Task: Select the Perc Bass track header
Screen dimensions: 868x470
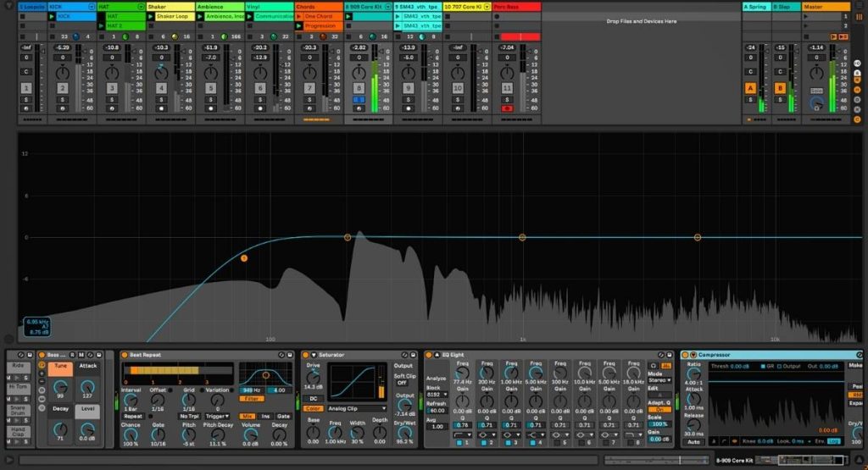Action: [x=516, y=7]
